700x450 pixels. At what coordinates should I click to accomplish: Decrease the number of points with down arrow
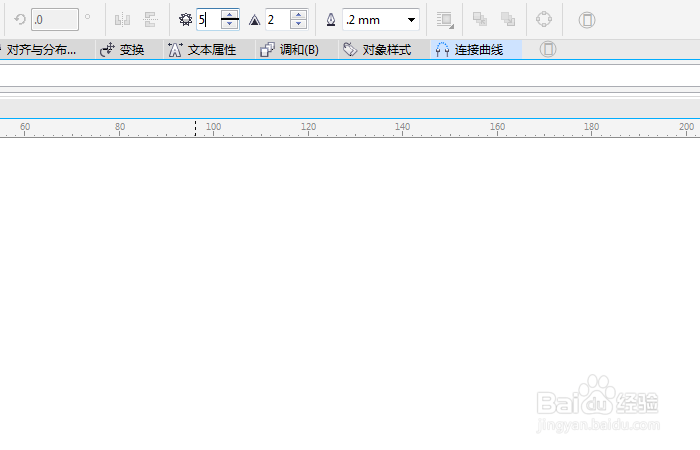tap(229, 25)
